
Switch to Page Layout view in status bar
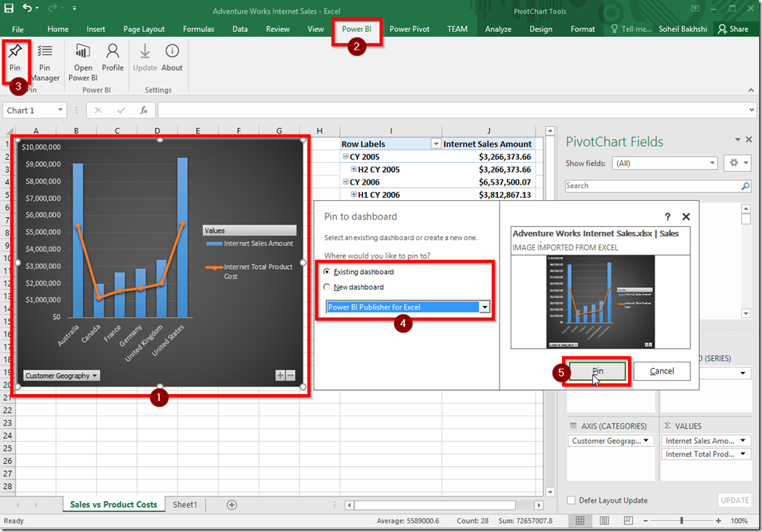pos(604,520)
